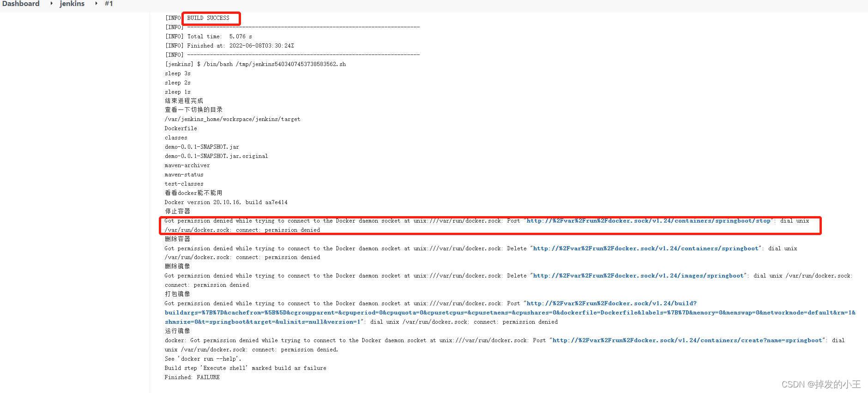Click the 'maven-status' entry

(184, 175)
